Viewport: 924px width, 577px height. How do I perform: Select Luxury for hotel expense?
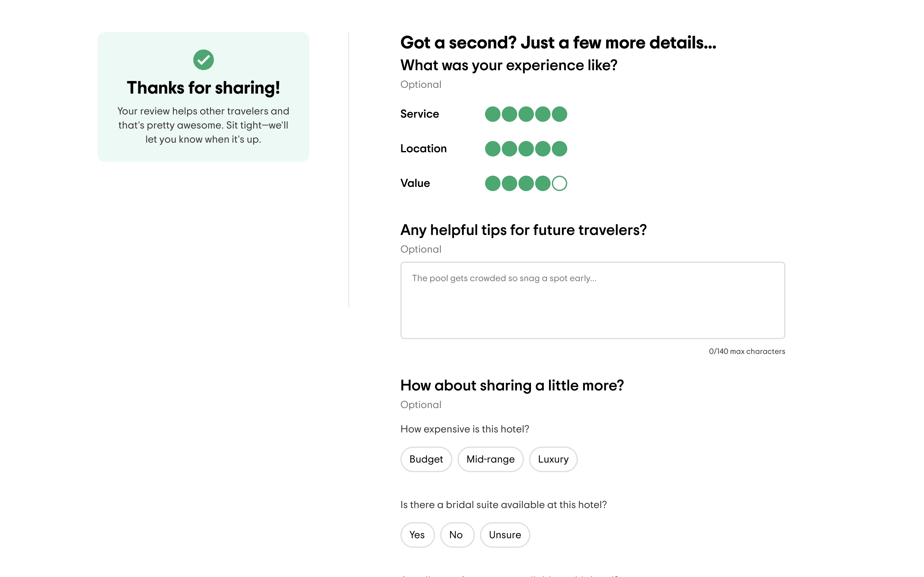[553, 459]
